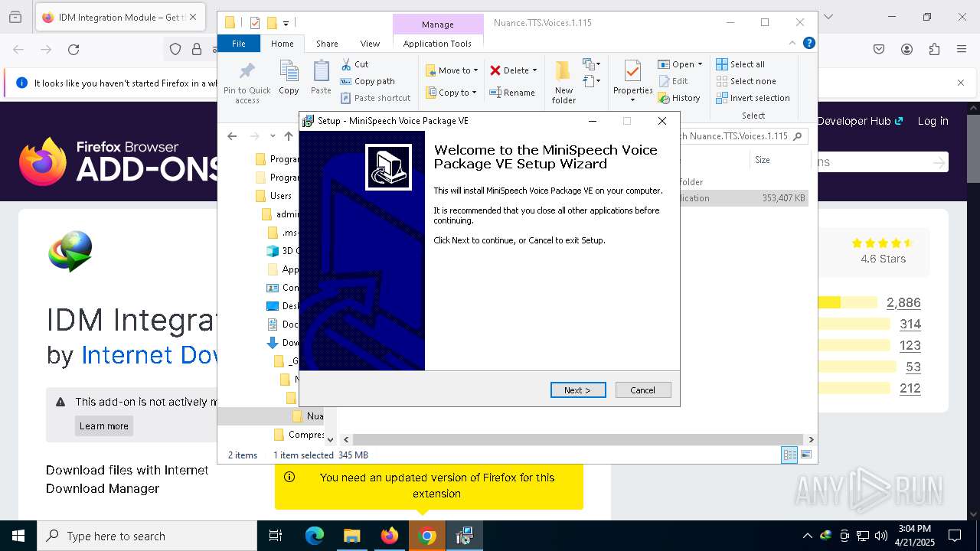Screen dimensions: 980x551
Task: Select the Compressed folder in tree
Action: (x=299, y=435)
